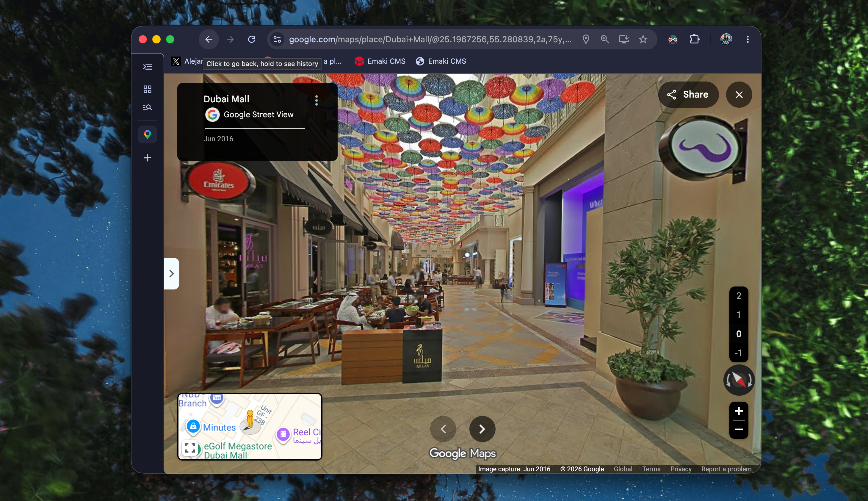Open the second Emaki CMS bookmark with globe icon
The height and width of the screenshot is (501, 868).
441,61
